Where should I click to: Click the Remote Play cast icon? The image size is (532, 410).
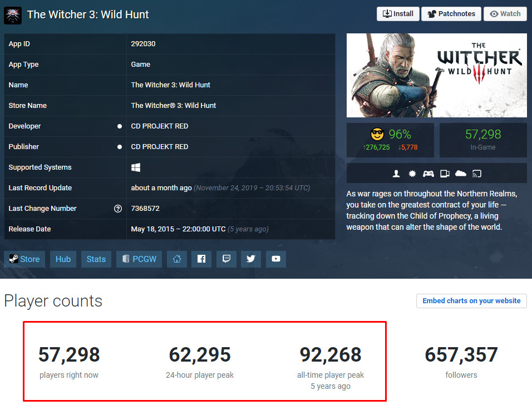coord(477,174)
